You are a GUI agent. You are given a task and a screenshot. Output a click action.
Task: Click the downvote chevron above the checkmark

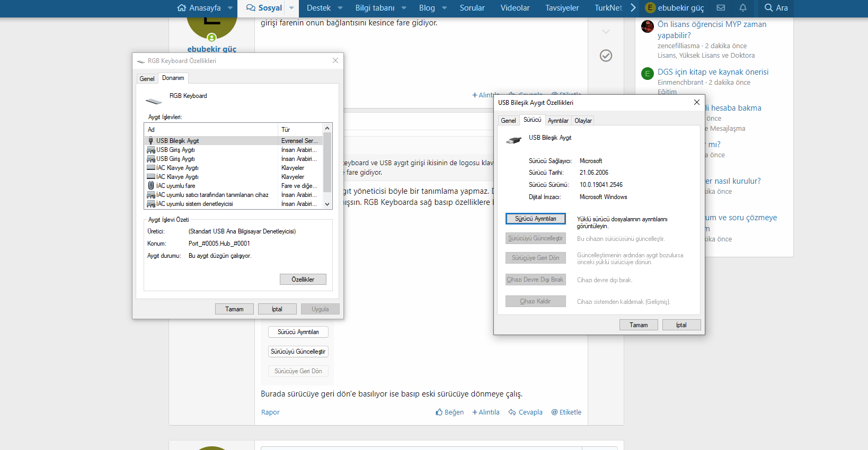tap(606, 32)
